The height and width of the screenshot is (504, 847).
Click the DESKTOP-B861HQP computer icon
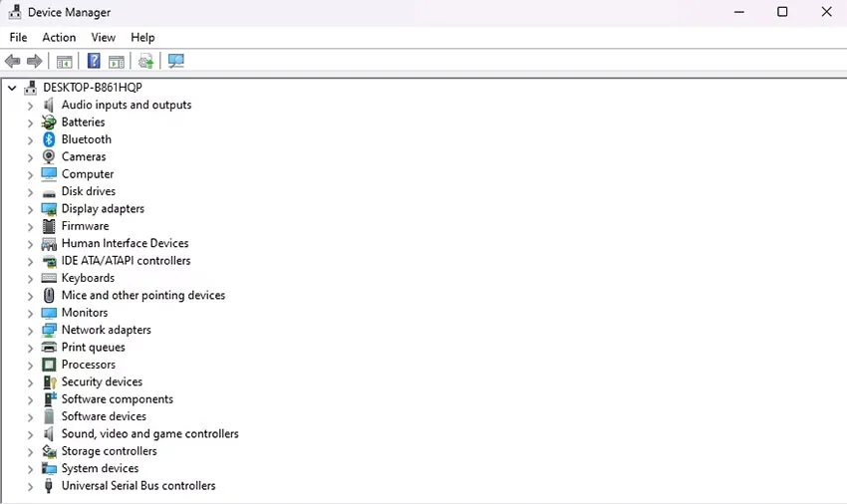pyautogui.click(x=30, y=88)
